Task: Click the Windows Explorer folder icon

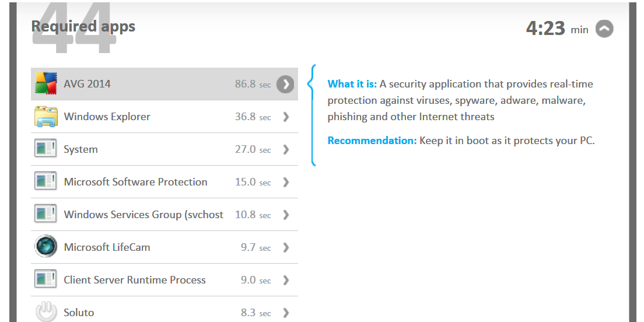Action: pyautogui.click(x=45, y=117)
